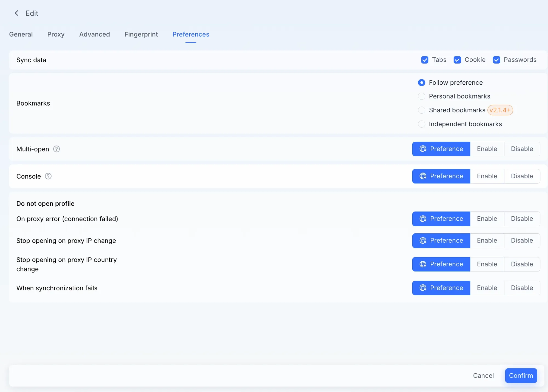Choose Shared bookmarks radio option
Screen dimensions: 548x392
422,110
